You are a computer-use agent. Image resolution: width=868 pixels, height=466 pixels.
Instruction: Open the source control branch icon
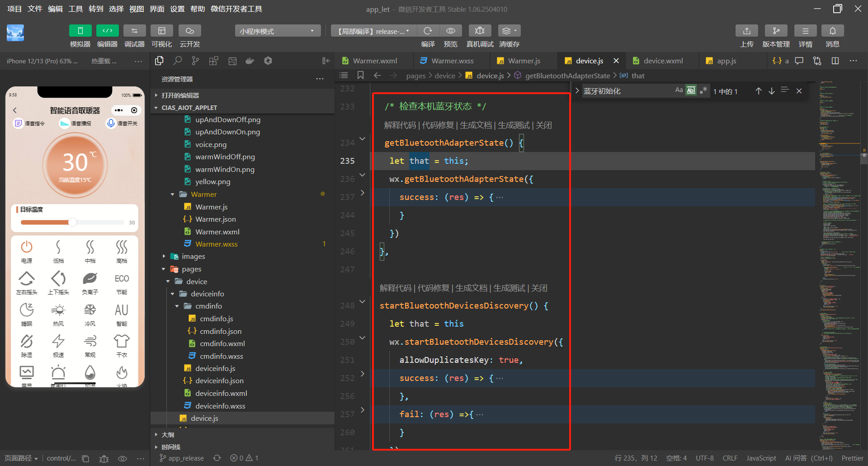click(195, 61)
